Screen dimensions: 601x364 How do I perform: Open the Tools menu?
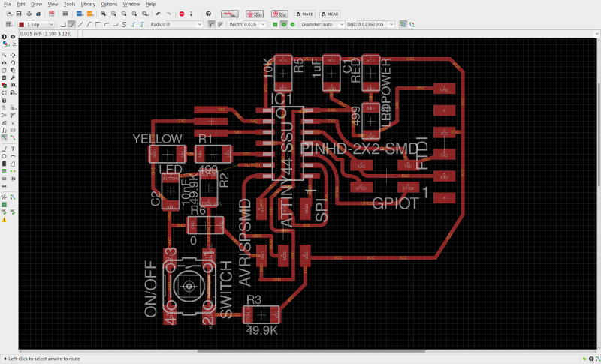coord(69,4)
